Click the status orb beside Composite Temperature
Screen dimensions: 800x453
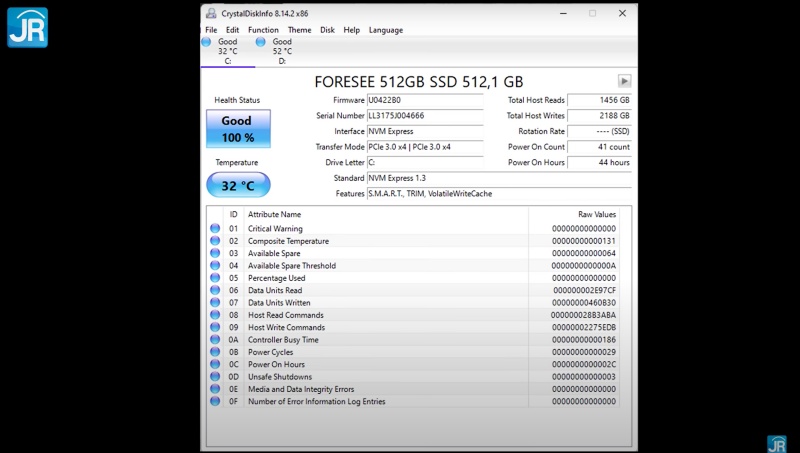click(215, 241)
